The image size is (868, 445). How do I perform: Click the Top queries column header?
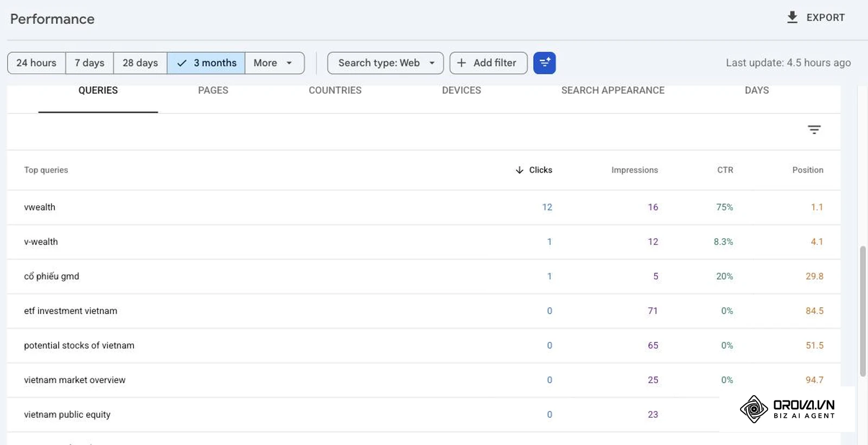coord(46,170)
